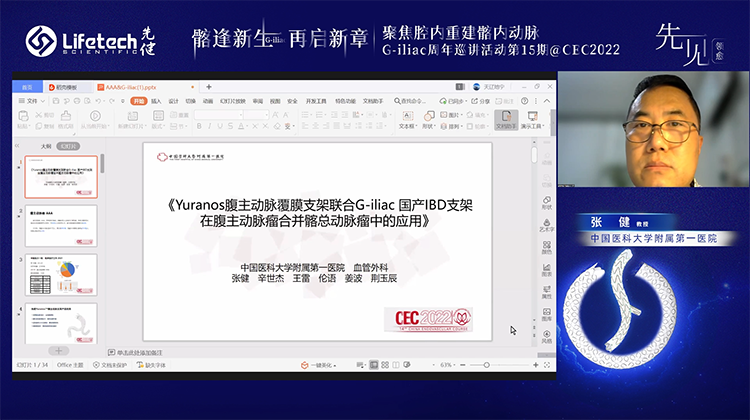This screenshot has width=750, height=420.
Task: Click the Paste clipboard icon
Action: click(23, 116)
